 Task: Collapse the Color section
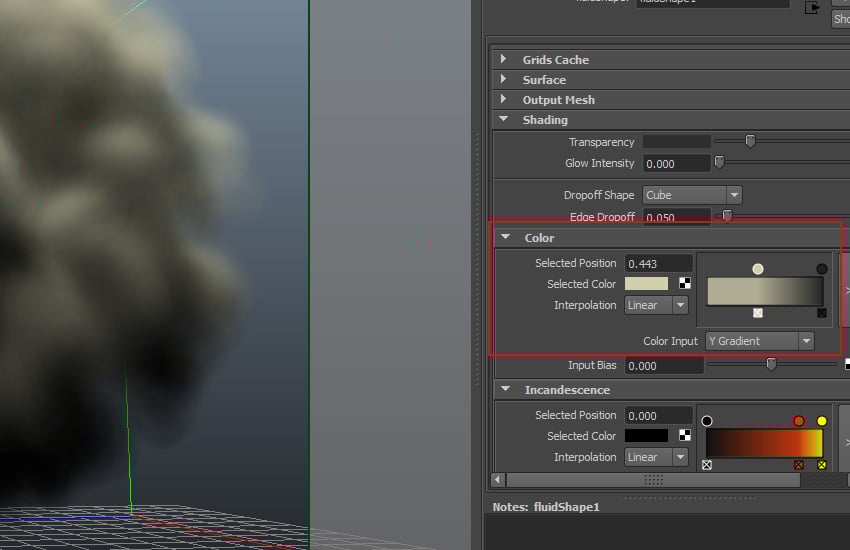[506, 237]
